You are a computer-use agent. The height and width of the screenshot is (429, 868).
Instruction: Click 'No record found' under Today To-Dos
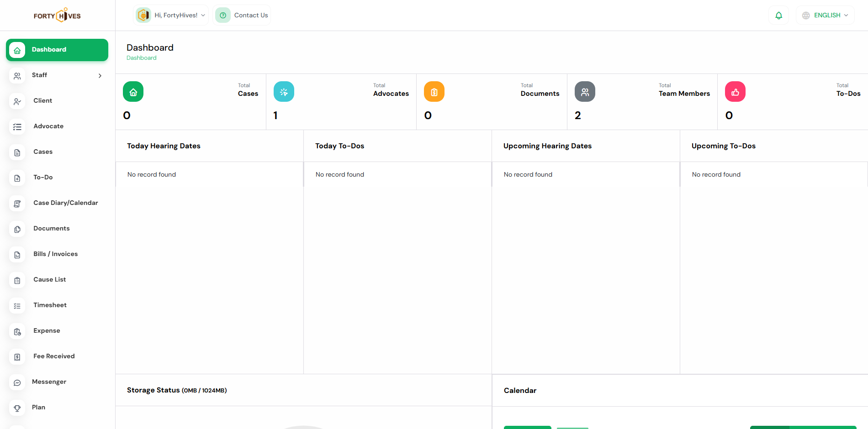[x=340, y=174]
